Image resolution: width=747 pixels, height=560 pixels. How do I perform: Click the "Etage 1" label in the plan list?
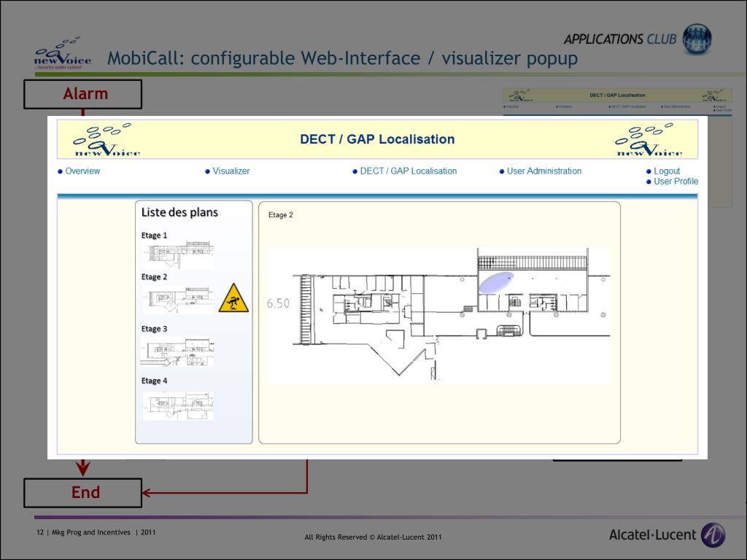tap(155, 236)
